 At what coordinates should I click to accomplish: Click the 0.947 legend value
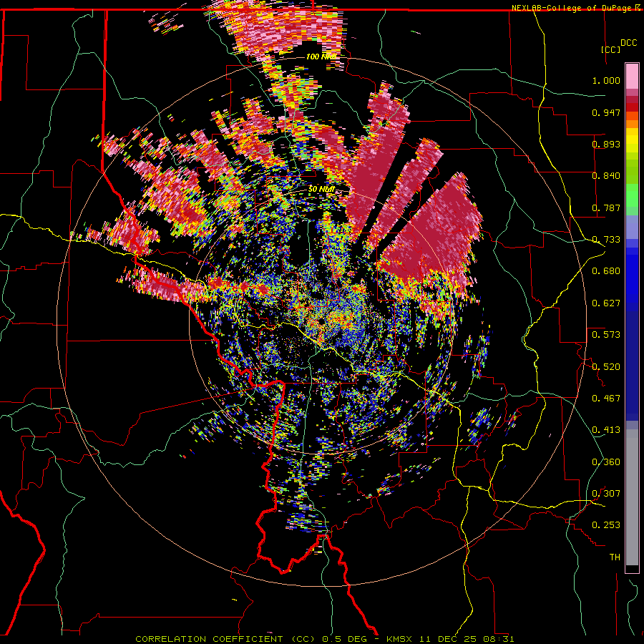pos(606,112)
